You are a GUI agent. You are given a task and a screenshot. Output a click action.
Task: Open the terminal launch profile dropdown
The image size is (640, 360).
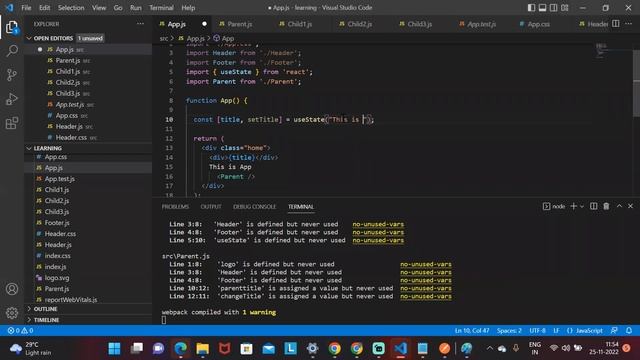(582, 207)
